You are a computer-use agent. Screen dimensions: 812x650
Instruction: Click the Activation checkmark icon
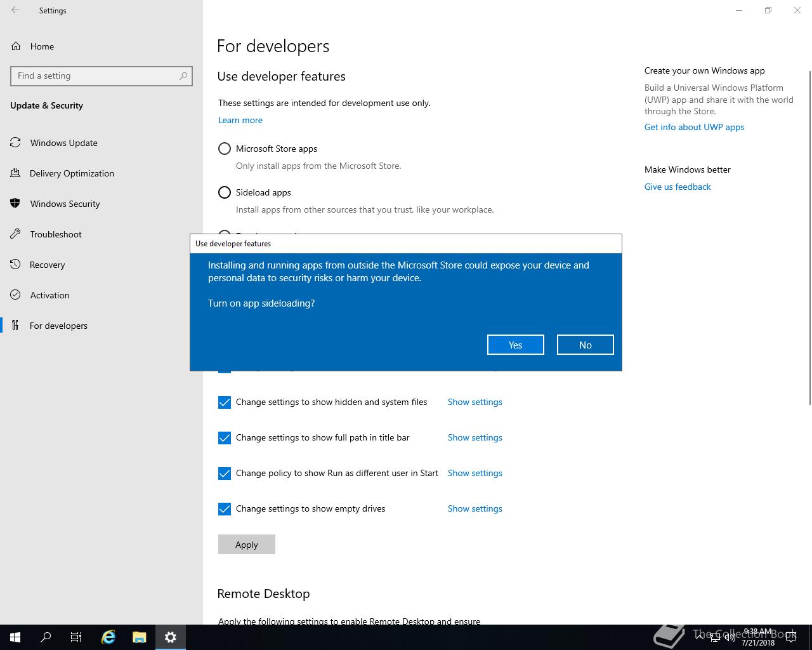coord(16,295)
